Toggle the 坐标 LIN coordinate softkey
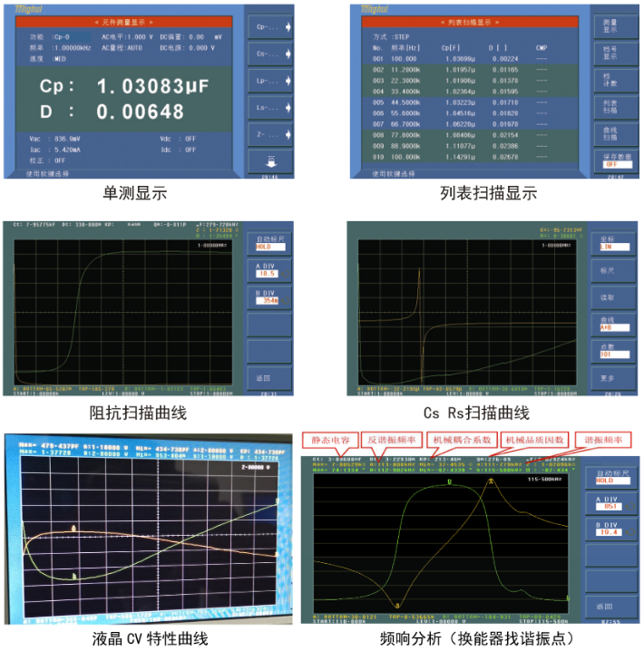The width and height of the screenshot is (644, 651). [x=614, y=243]
